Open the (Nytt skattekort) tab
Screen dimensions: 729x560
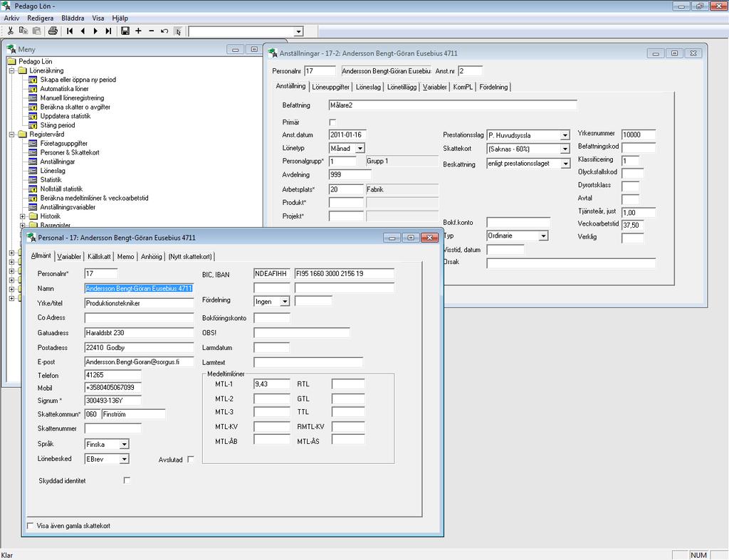point(190,257)
